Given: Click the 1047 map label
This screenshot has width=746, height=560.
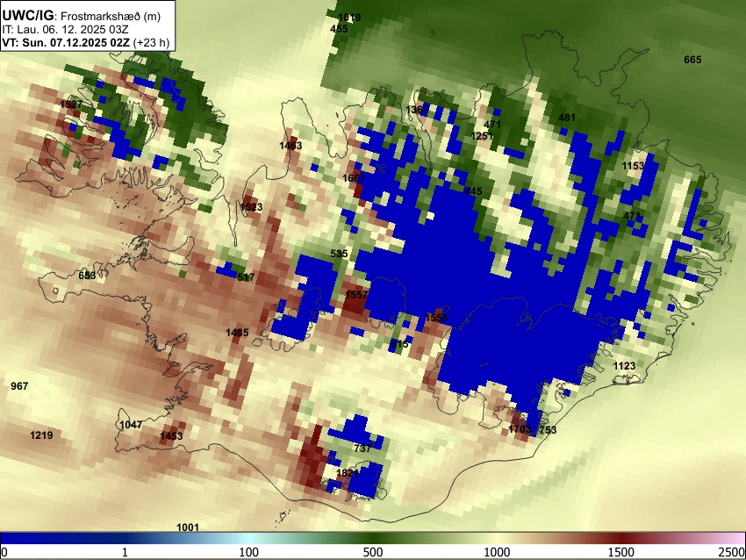Looking at the screenshot, I should tap(131, 425).
